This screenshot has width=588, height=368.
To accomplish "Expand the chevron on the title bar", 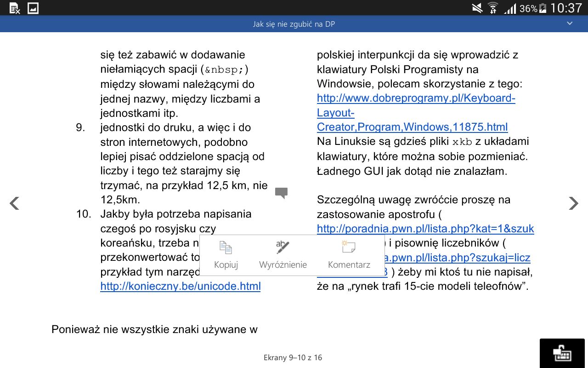I will tap(570, 23).
